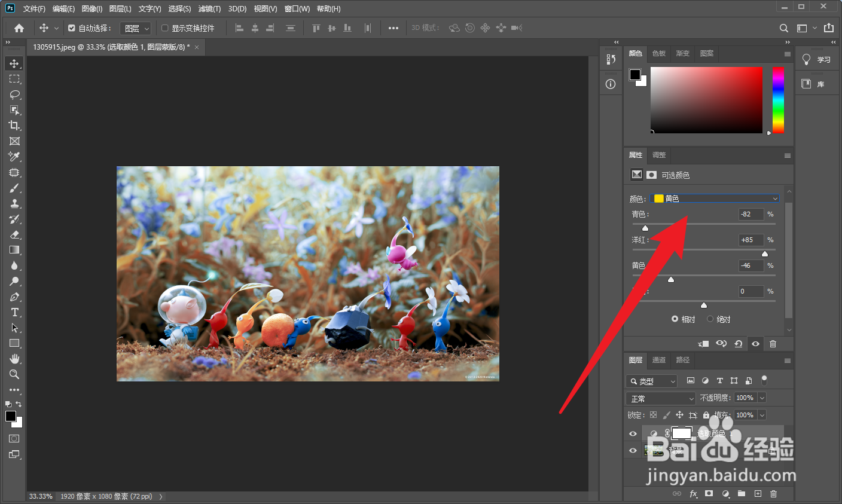Open the 滤镜(T) menu

[x=209, y=9]
